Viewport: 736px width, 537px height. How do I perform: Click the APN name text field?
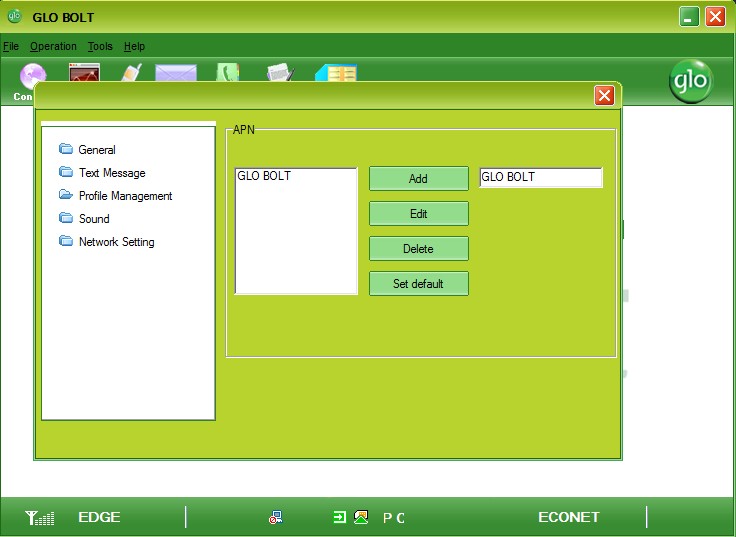540,177
